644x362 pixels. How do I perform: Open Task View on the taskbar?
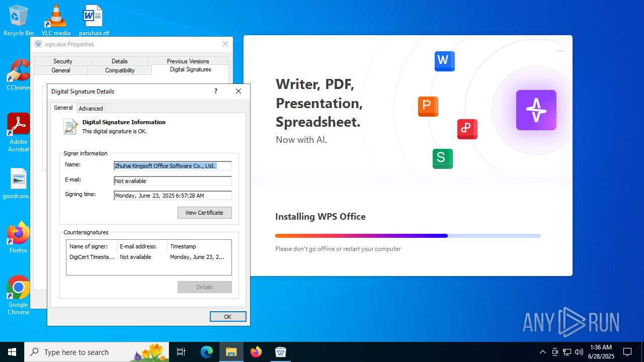(x=181, y=352)
